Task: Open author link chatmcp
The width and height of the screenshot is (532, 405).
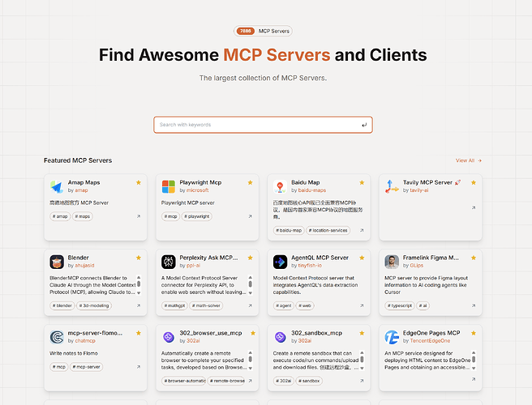Action: (85, 341)
